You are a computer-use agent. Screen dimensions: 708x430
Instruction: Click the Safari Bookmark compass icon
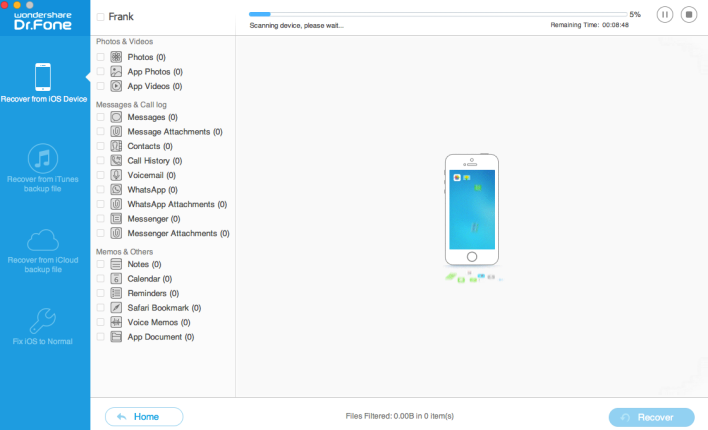click(116, 308)
